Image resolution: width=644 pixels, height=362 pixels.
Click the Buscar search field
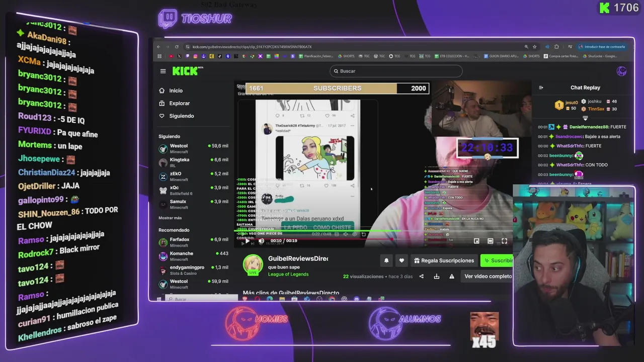(x=396, y=71)
